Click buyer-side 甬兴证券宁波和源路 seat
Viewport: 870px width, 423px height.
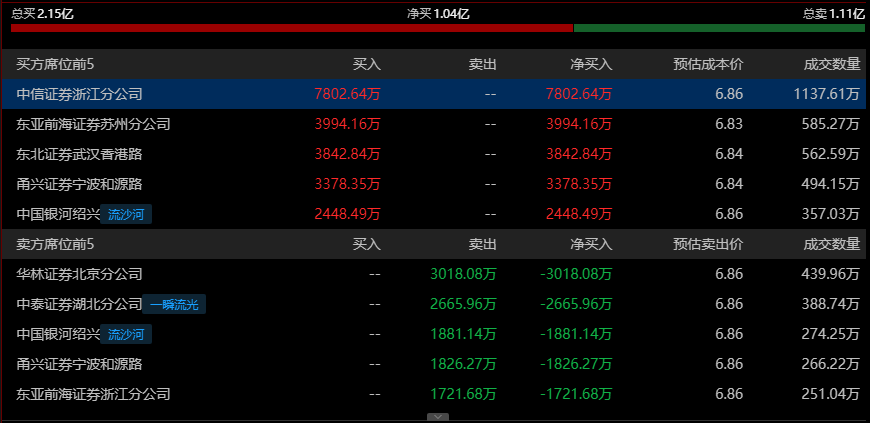79,184
